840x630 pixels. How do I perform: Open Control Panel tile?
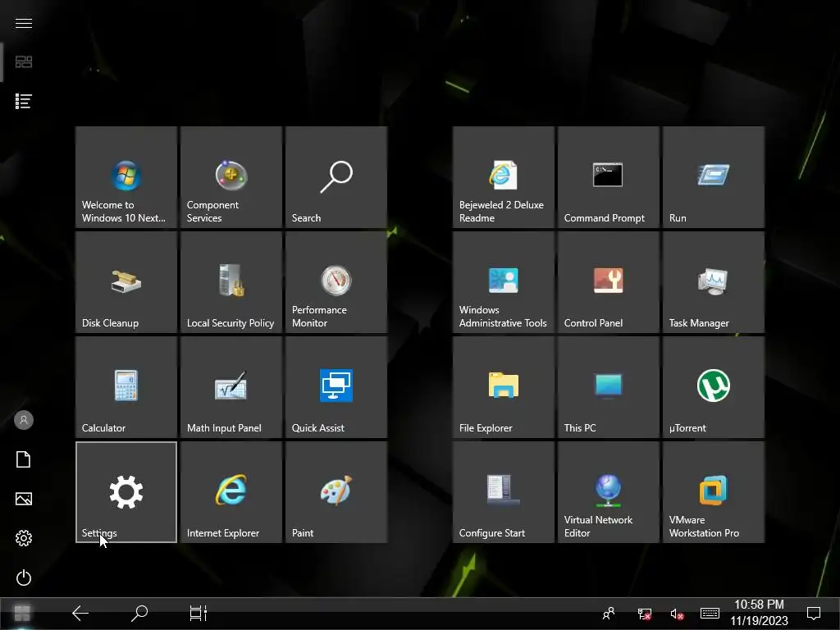pyautogui.click(x=608, y=282)
